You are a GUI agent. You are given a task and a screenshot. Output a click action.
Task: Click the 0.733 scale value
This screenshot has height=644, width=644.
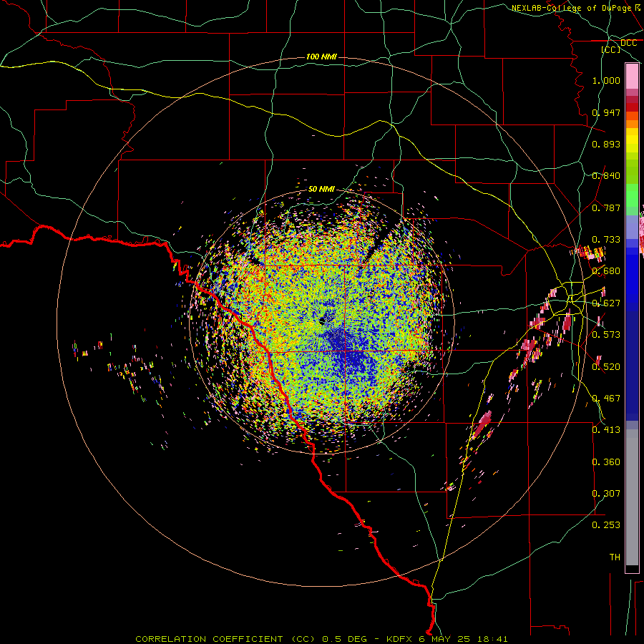coord(606,240)
